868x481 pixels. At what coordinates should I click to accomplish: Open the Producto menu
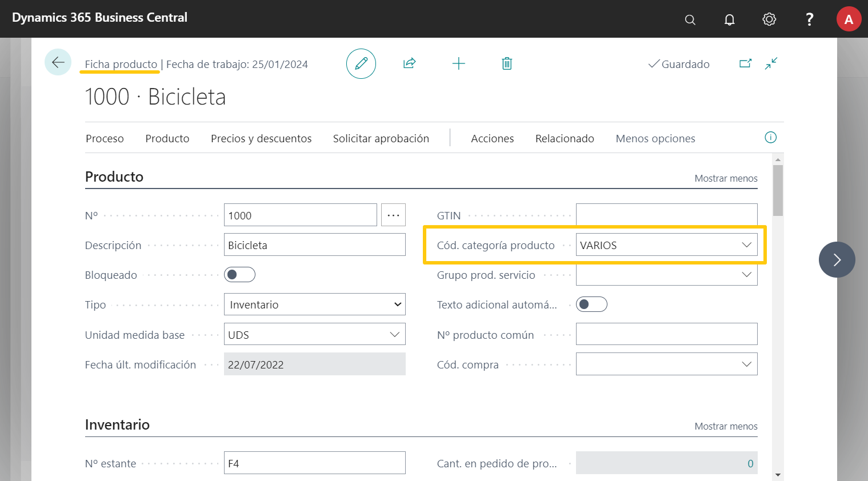(x=167, y=138)
